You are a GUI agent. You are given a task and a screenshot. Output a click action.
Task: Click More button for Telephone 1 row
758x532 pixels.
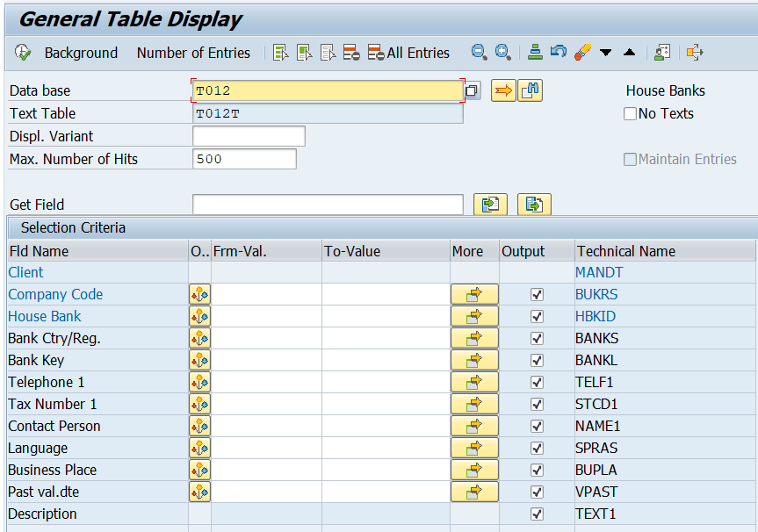474,382
